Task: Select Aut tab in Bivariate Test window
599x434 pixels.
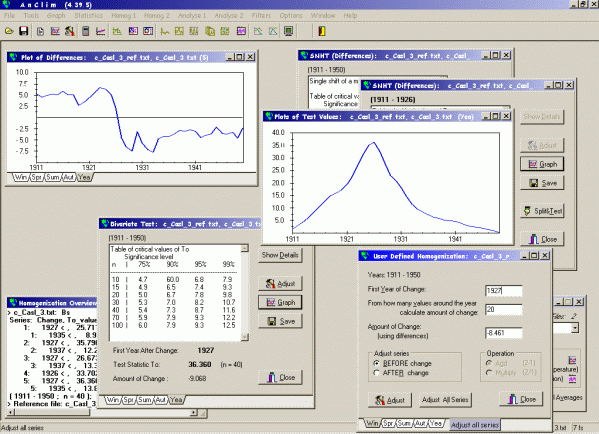Action: [160, 400]
